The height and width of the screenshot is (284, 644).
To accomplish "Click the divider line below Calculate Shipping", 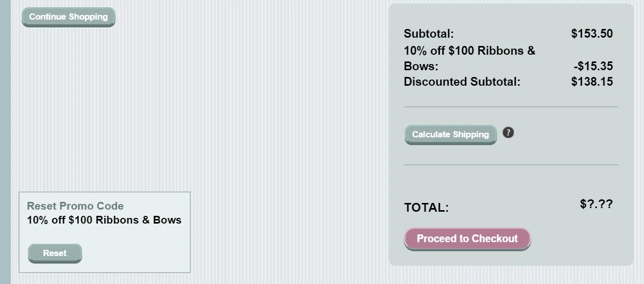I will pyautogui.click(x=511, y=165).
